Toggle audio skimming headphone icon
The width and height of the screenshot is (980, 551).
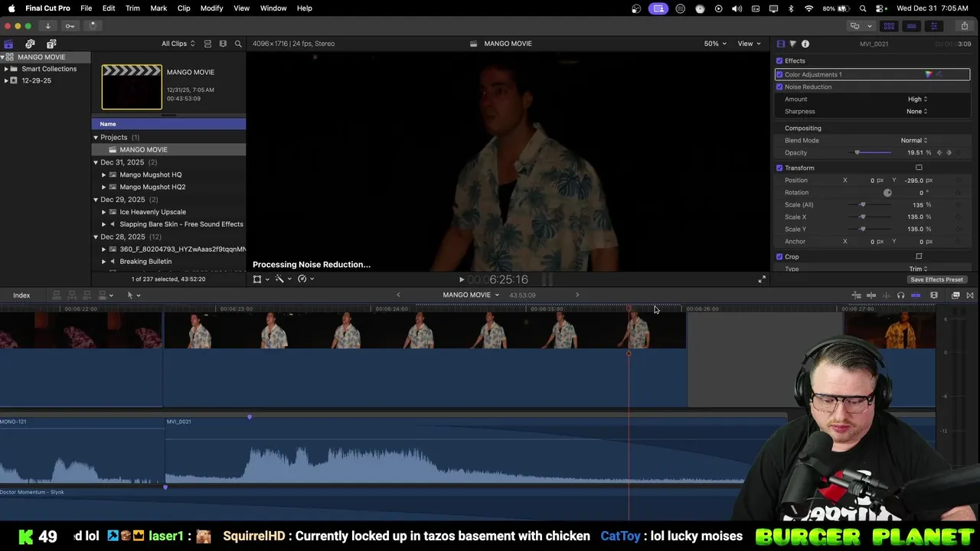[900, 295]
